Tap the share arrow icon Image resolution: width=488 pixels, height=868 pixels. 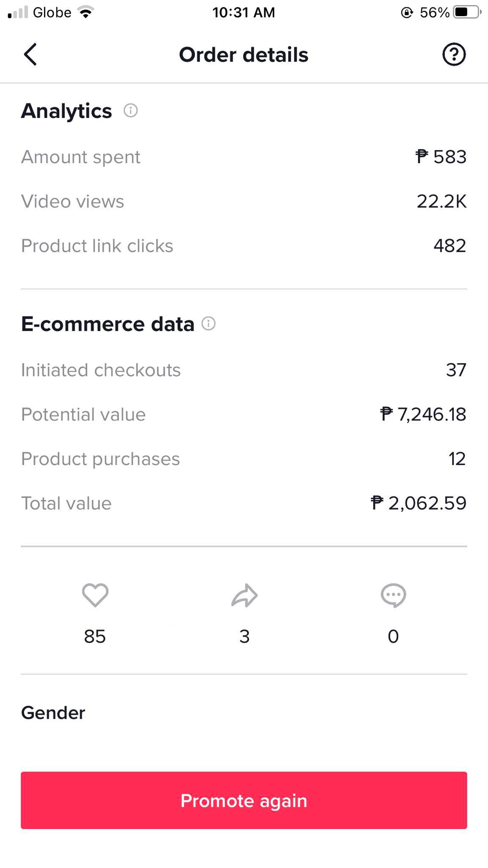click(x=244, y=595)
